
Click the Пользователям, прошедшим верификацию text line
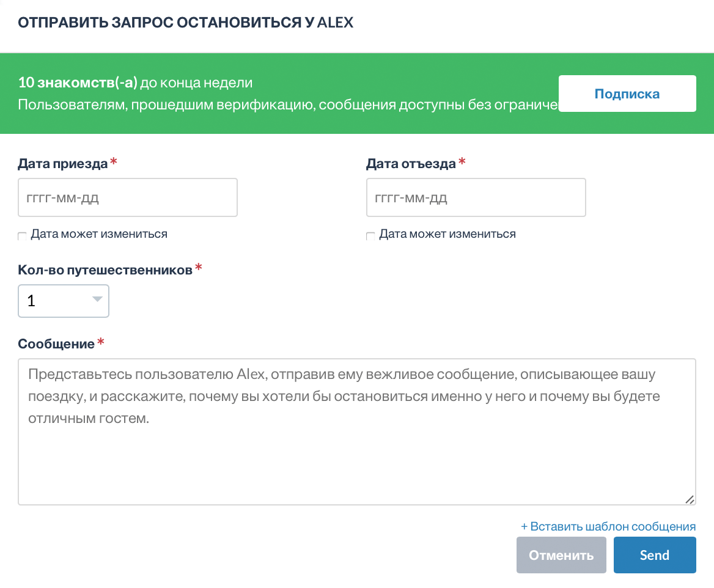[x=288, y=105]
